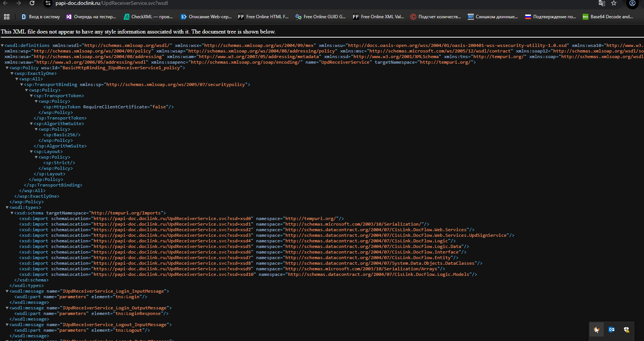
Task: Bookmark this page with the star icon
Action: coord(614,3)
